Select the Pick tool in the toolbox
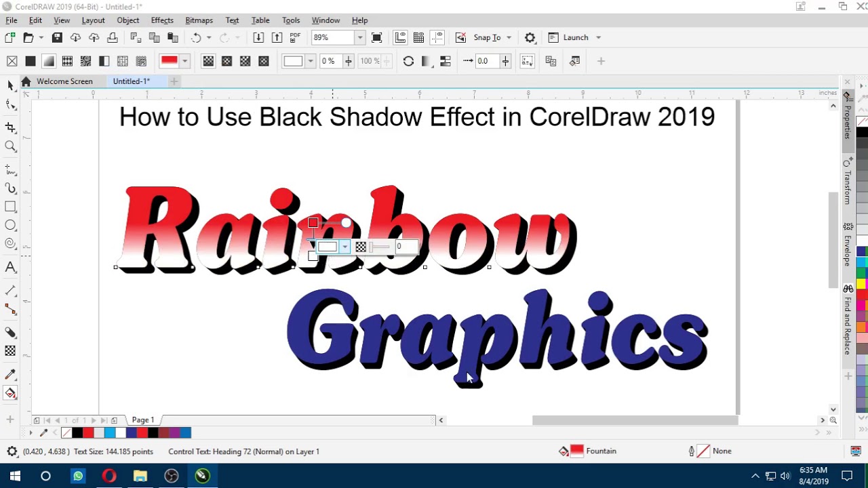868x488 pixels. [10, 85]
